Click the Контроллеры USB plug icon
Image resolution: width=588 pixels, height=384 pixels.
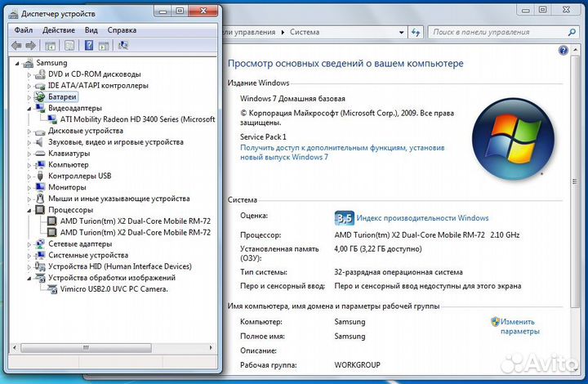(x=40, y=176)
